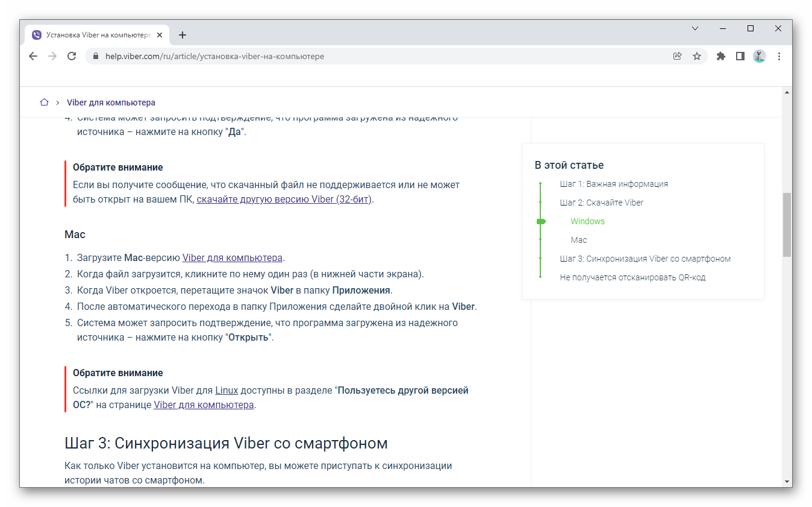Click the share page icon

point(678,56)
